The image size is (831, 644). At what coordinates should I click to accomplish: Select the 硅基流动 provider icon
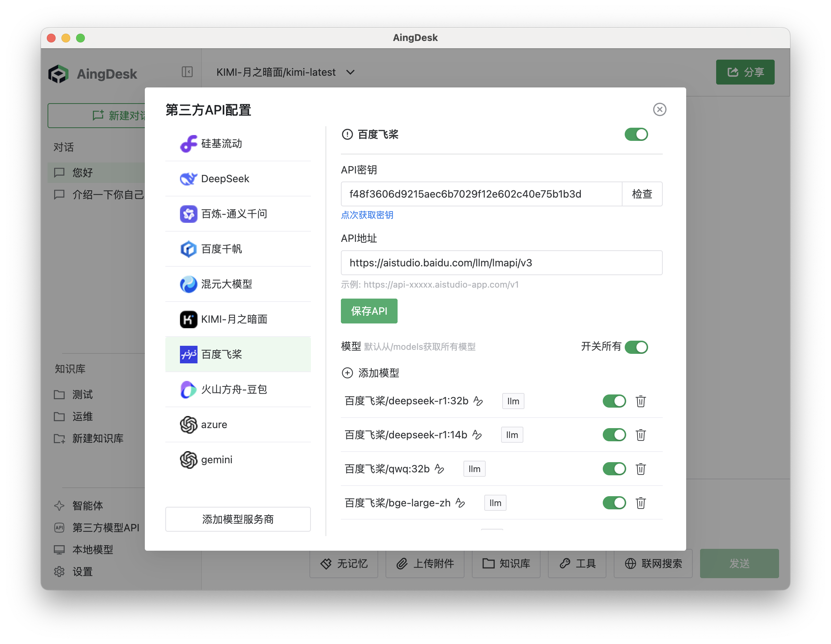[x=188, y=143]
